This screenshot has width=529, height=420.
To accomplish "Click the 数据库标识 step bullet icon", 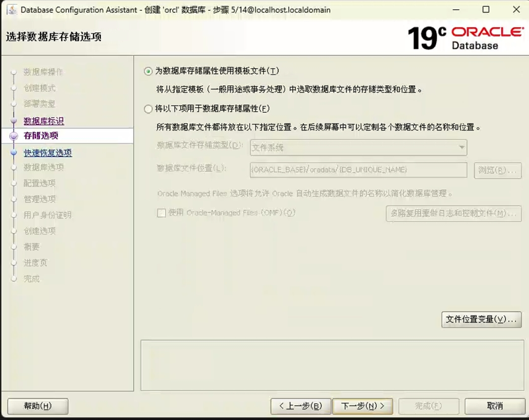I will [x=14, y=121].
